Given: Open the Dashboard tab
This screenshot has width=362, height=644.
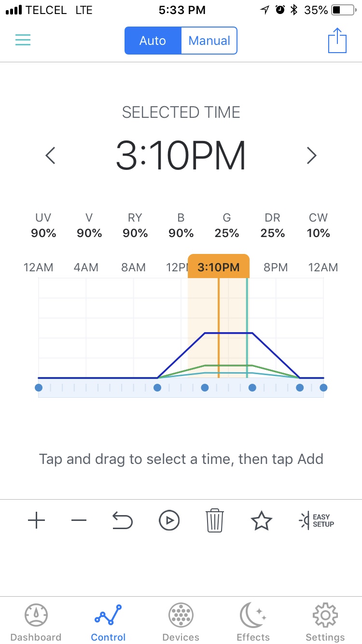Looking at the screenshot, I should click(x=36, y=622).
